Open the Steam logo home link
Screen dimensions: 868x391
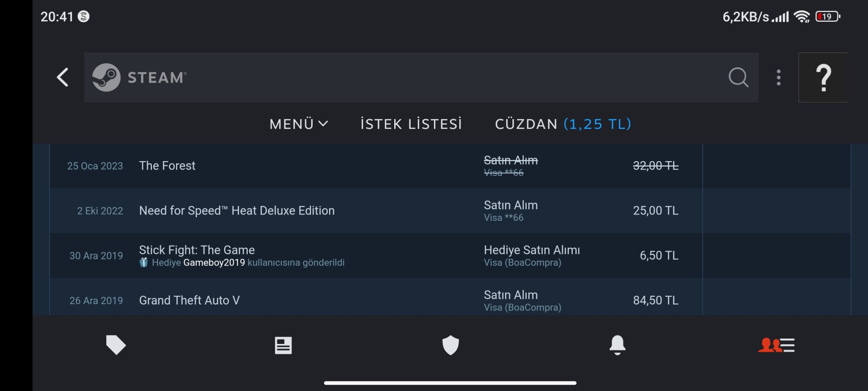click(x=139, y=77)
